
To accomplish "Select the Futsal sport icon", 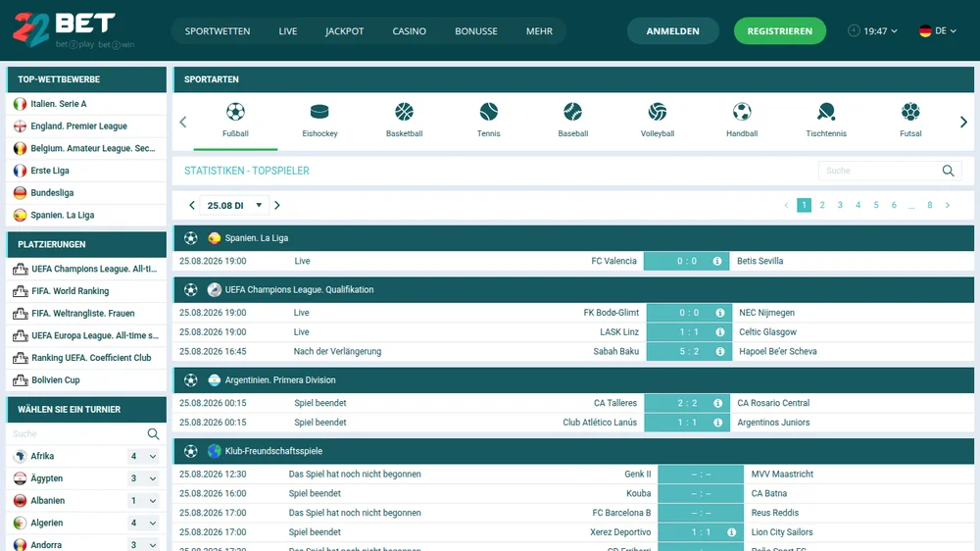I will (x=910, y=112).
